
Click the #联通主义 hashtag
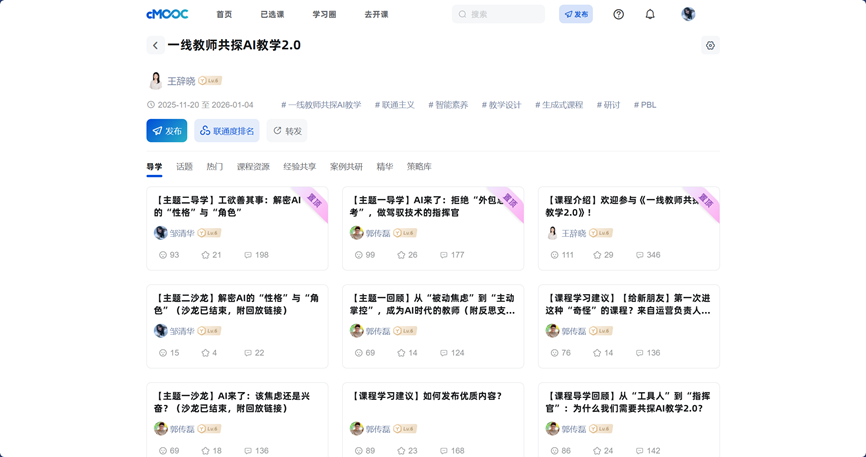tap(395, 105)
